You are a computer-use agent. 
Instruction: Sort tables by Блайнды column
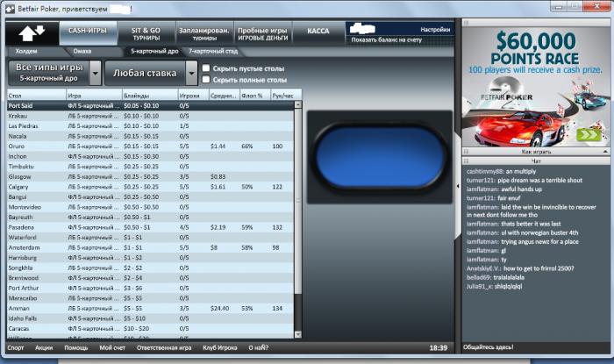point(150,95)
